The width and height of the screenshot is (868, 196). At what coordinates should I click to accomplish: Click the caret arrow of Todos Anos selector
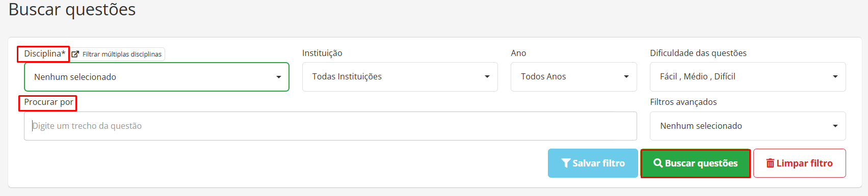626,77
